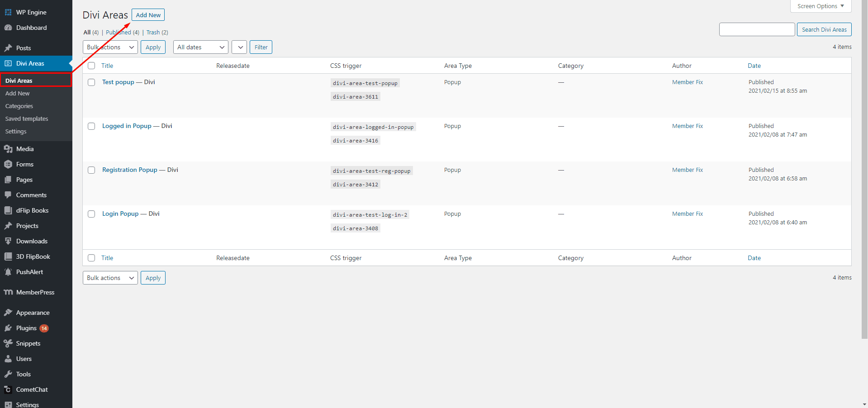Click the Filter button
This screenshot has width=868, height=408.
[261, 47]
